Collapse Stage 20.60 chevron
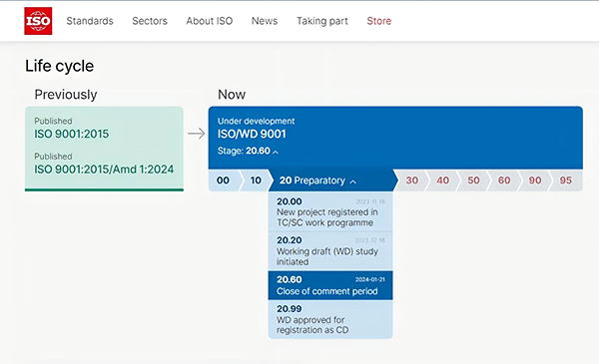599x364 pixels. 276,152
